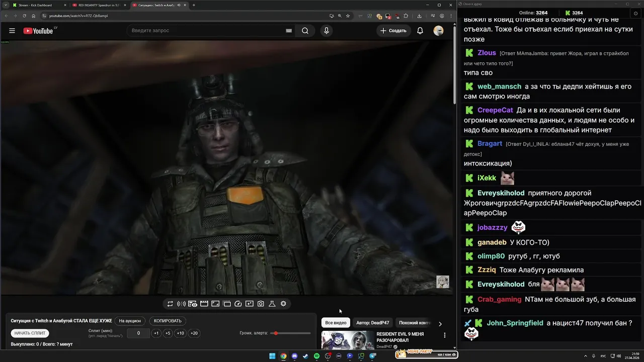644x362 pixels.
Task: Click username John_Springfield in chat
Action: click(515, 323)
